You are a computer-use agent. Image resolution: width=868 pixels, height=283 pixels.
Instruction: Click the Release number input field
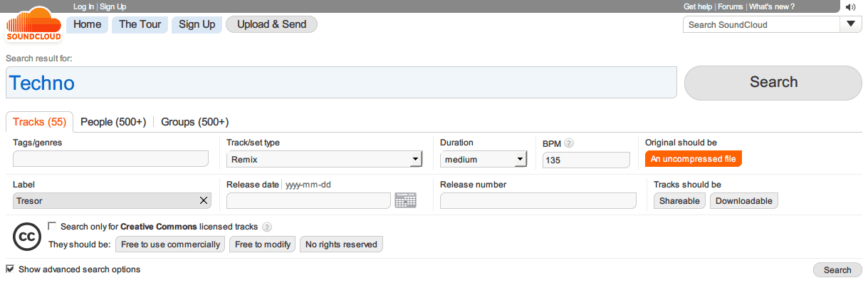(x=538, y=201)
